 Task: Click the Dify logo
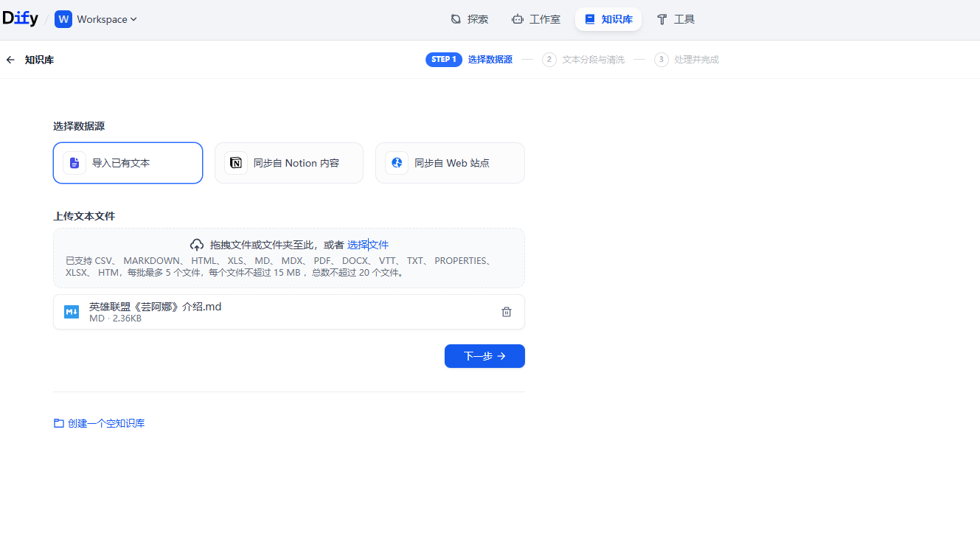point(20,19)
